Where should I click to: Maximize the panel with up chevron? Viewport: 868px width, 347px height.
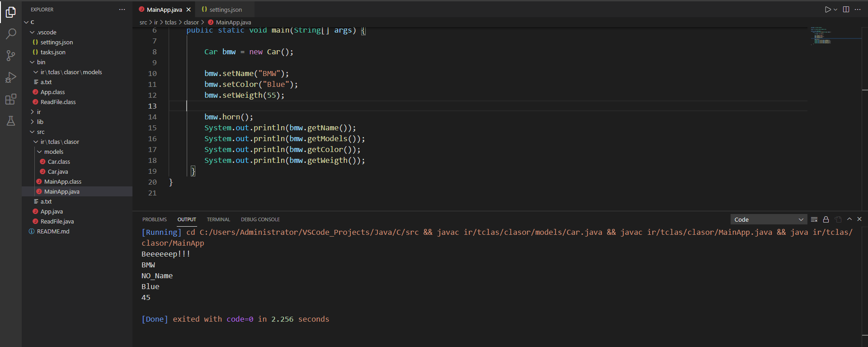coord(849,219)
